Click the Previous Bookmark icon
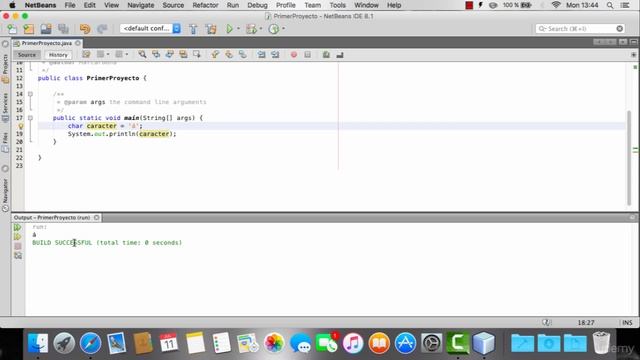 pyautogui.click(x=215, y=54)
